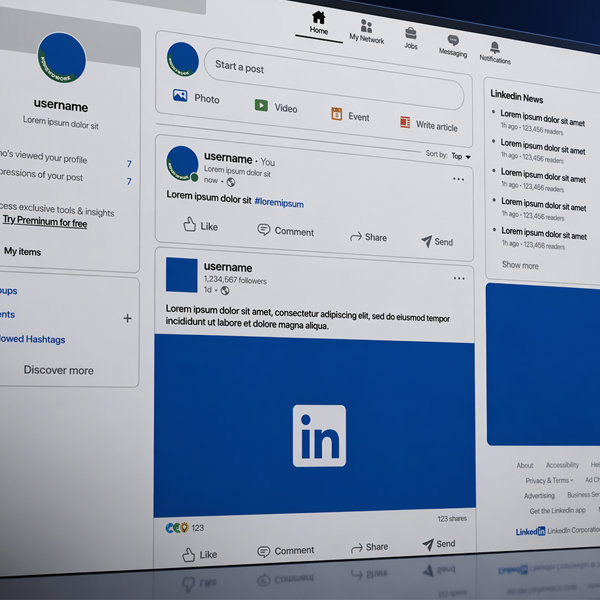600x600 pixels.
Task: Like the #loremipsum post
Action: (200, 225)
